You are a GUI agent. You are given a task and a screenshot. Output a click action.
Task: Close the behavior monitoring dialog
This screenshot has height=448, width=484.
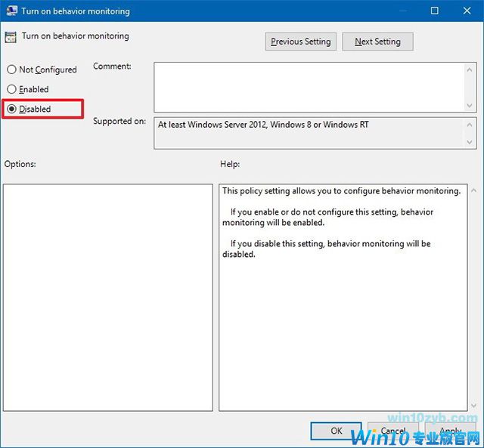[x=467, y=11]
